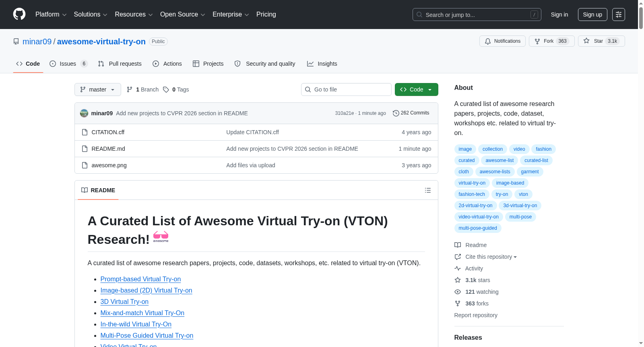Focus the Search or jump to field

(x=477, y=15)
